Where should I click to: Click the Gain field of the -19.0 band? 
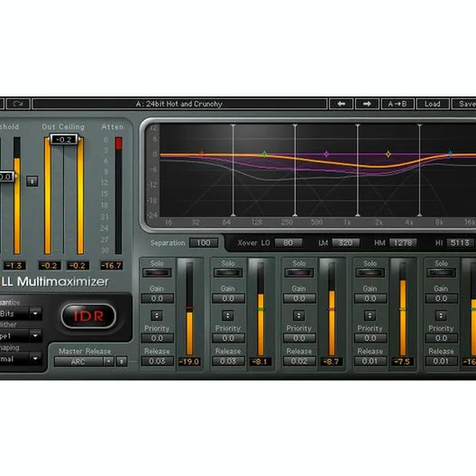(x=157, y=298)
